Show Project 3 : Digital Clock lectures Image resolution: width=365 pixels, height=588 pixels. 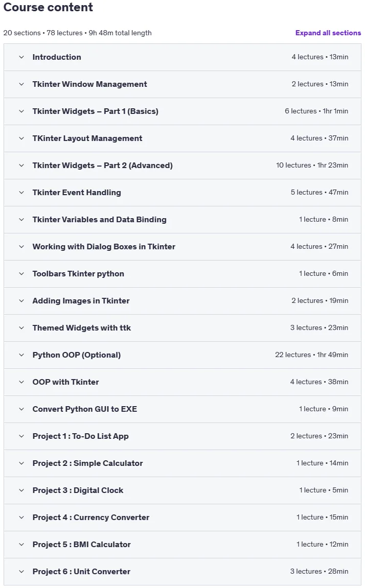point(182,490)
